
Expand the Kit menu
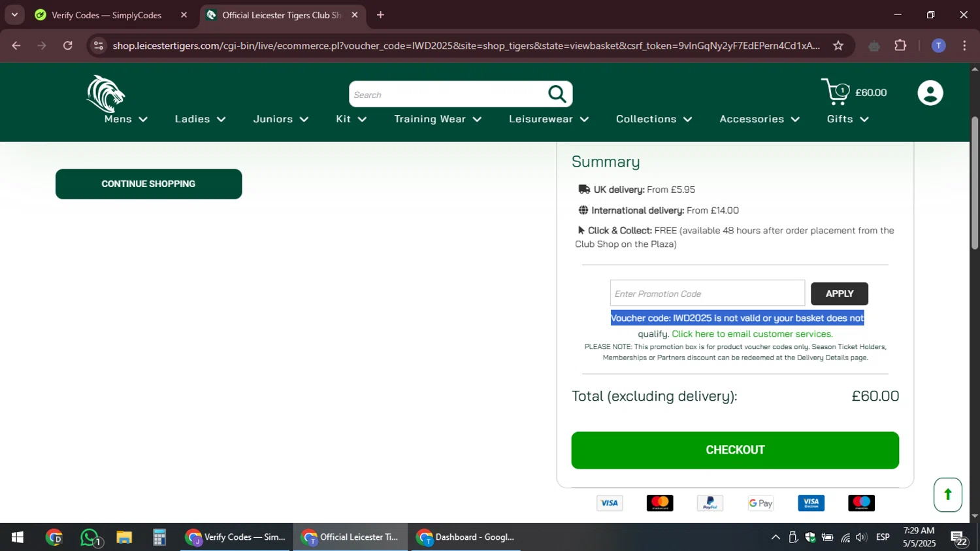[x=351, y=119]
